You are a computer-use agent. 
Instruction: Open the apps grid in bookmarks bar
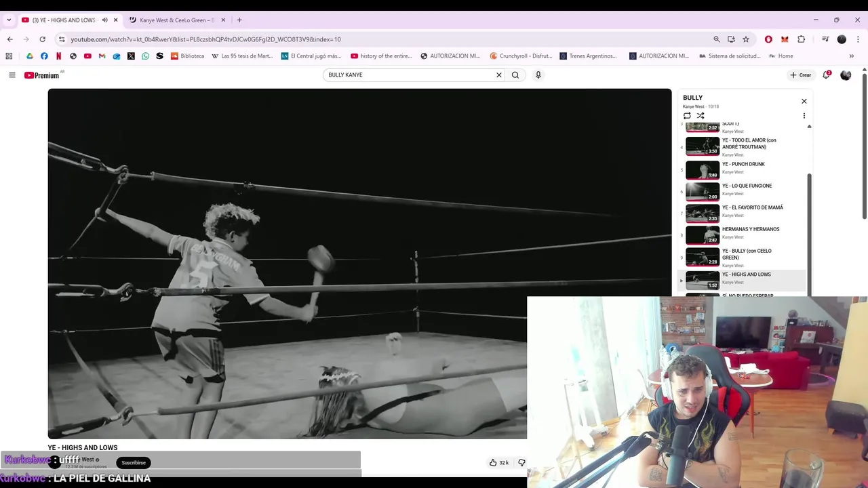9,56
